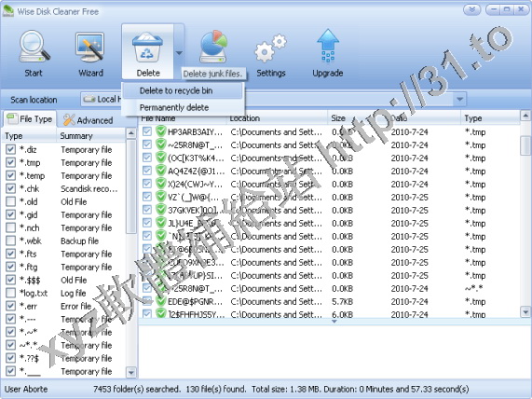Screen dimensions: 532x399
Task: Click the file type list scrollbar thumb
Action: [131, 186]
